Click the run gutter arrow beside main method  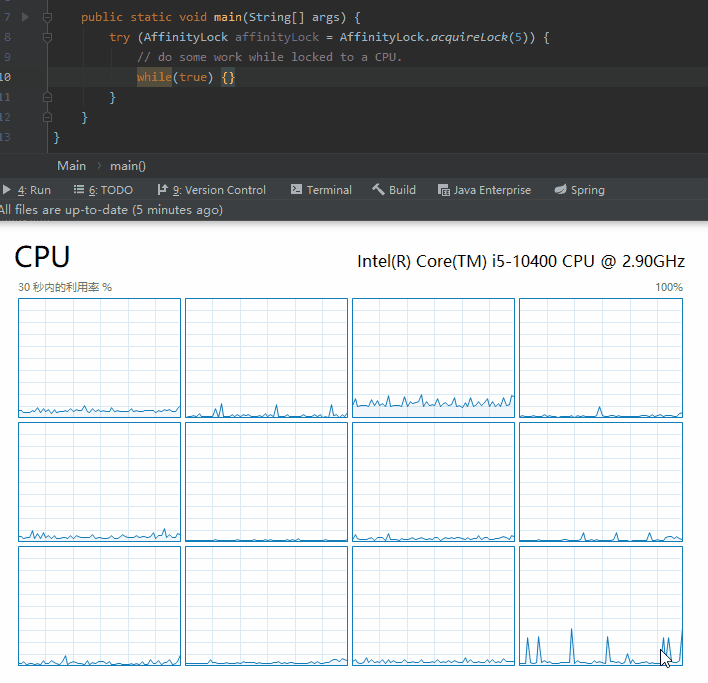[25, 17]
